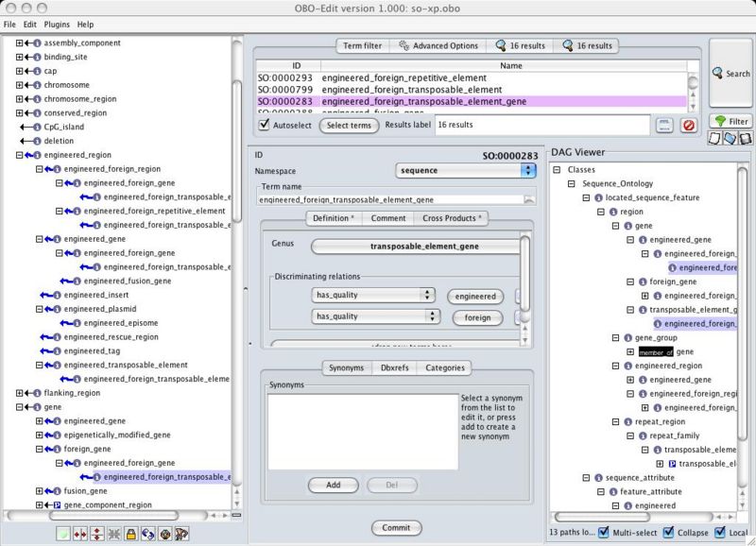Click the small icon at Term name field end
Viewport: 756px width, 546px height.
[529, 199]
